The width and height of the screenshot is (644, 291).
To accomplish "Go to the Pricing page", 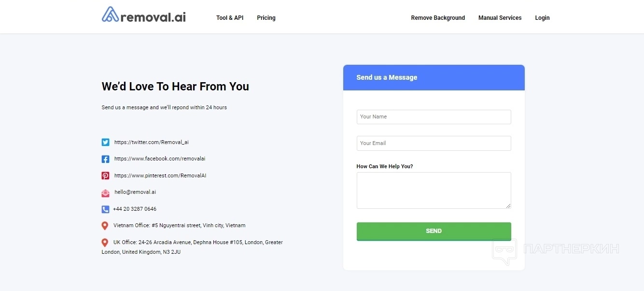I will pyautogui.click(x=266, y=18).
